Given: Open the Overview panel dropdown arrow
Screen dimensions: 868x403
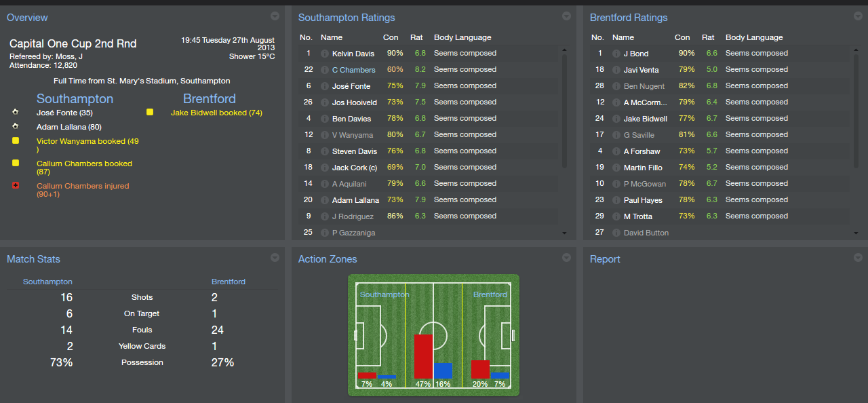Looking at the screenshot, I should click(275, 16).
